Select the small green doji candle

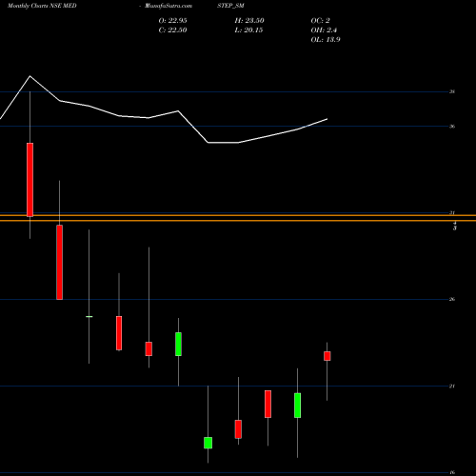pyautogui.click(x=89, y=316)
